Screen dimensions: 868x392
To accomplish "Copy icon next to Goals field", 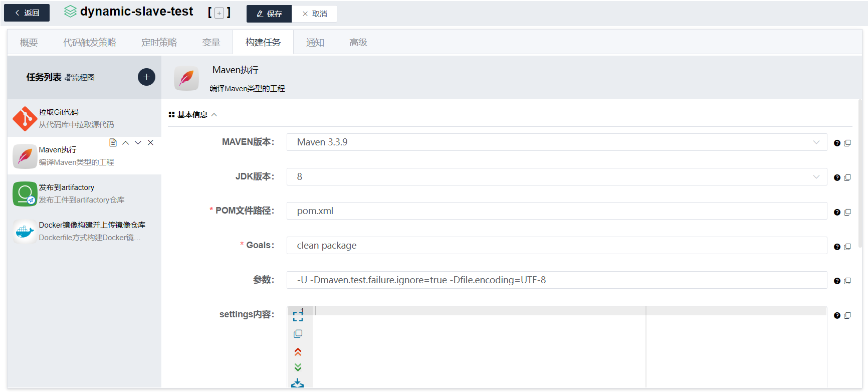I will pos(847,247).
